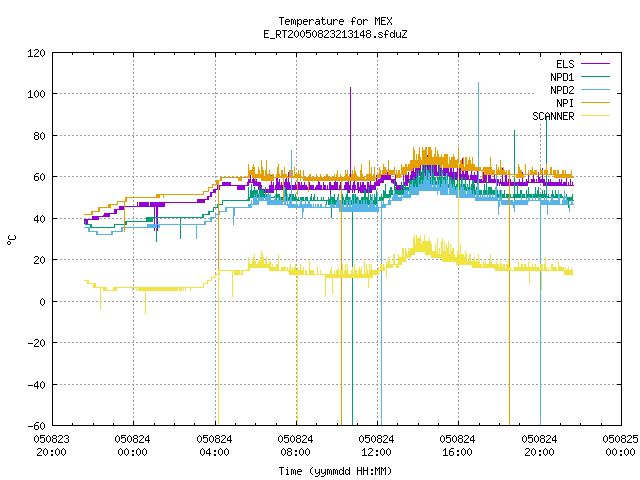Click the °C y-axis unit label

point(11,240)
